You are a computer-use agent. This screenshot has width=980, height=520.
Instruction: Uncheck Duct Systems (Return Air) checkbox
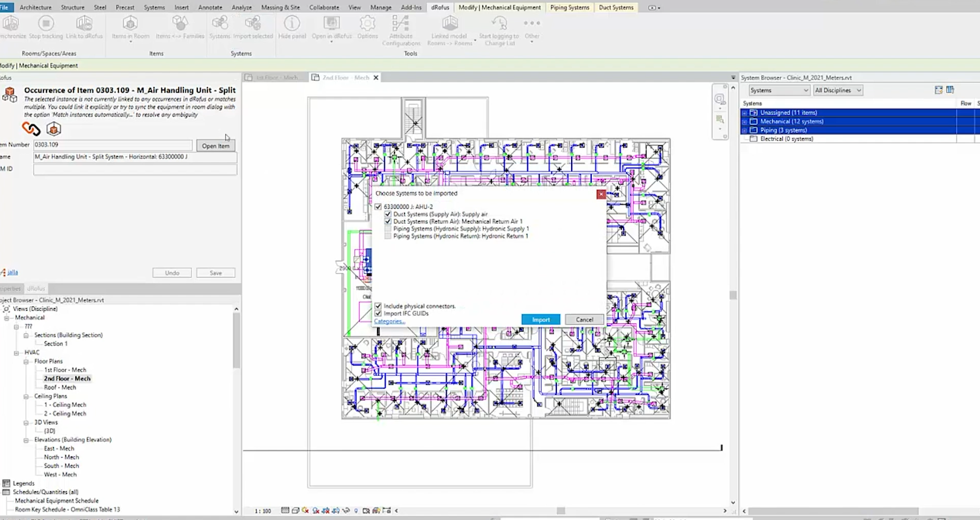pos(388,221)
